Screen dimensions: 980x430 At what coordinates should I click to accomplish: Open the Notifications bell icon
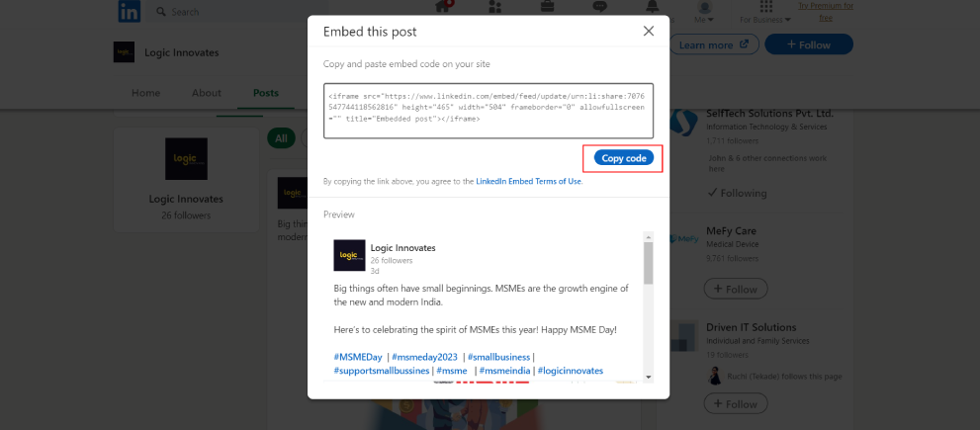click(x=652, y=6)
